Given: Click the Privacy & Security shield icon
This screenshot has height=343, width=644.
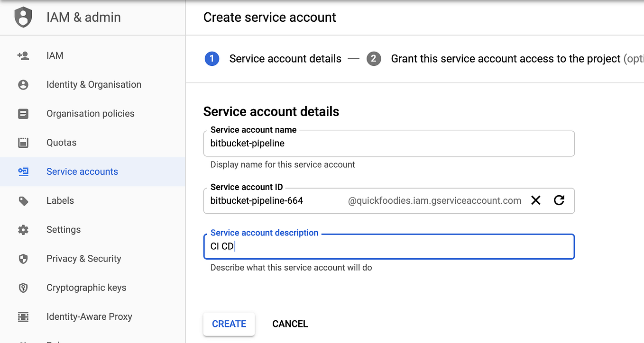Looking at the screenshot, I should point(23,259).
